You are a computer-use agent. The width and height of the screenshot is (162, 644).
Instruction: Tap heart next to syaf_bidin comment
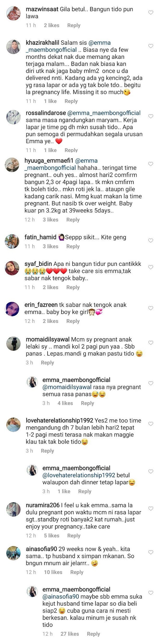(151, 267)
